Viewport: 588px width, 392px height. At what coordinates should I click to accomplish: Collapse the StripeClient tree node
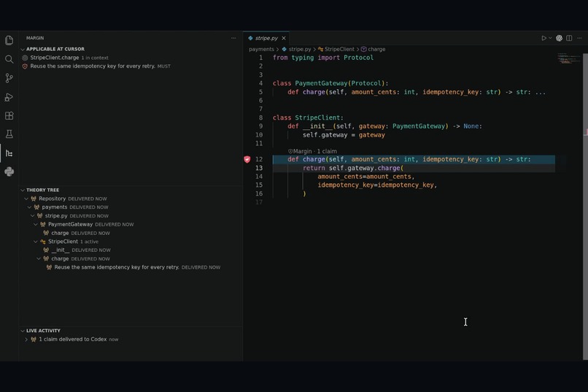pyautogui.click(x=36, y=242)
